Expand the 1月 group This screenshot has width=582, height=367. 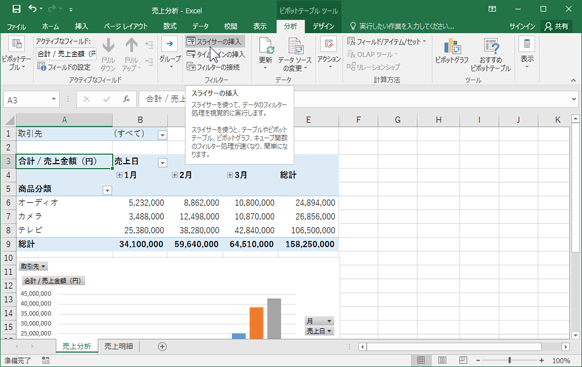[119, 175]
